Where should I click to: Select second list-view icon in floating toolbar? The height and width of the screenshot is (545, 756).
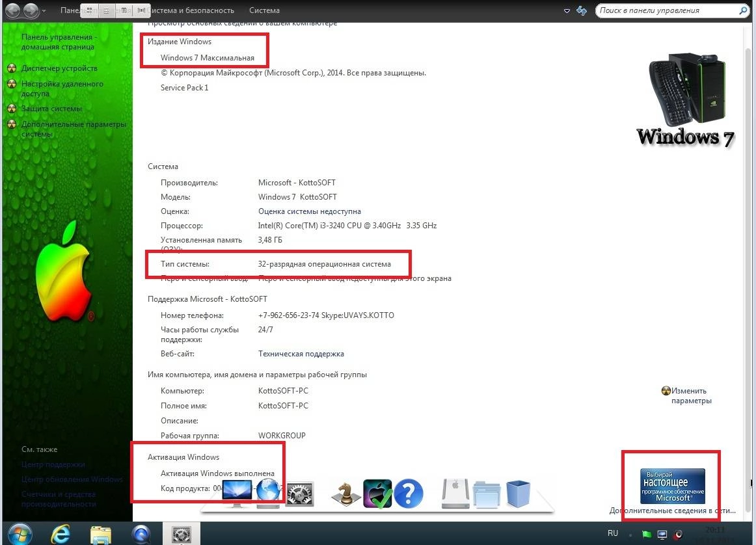107,10
